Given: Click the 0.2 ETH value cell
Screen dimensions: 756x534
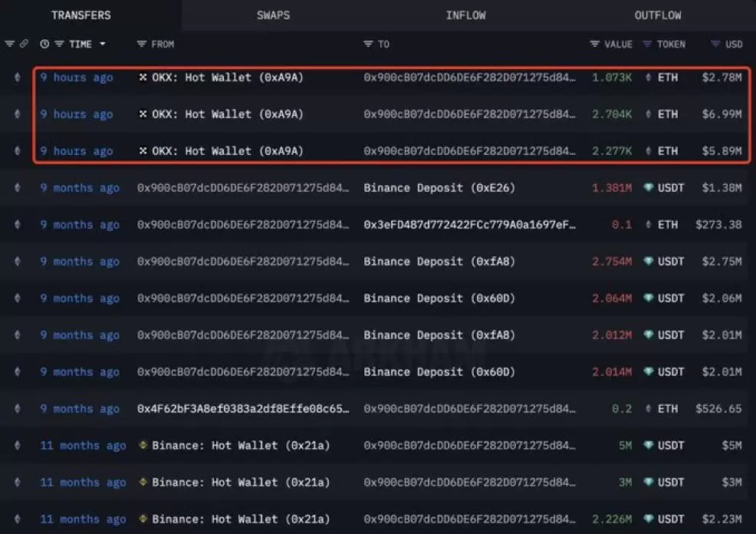Looking at the screenshot, I should click(x=622, y=409).
